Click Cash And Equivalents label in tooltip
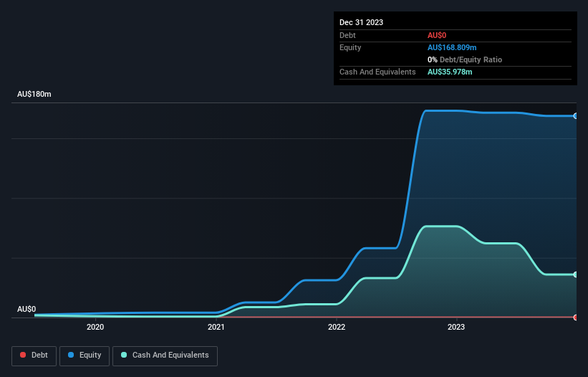 pyautogui.click(x=377, y=72)
